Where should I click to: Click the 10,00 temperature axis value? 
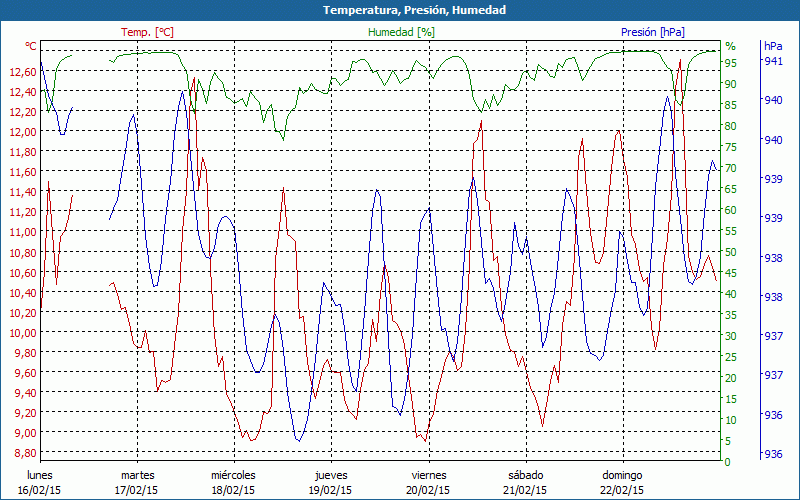(x=21, y=333)
